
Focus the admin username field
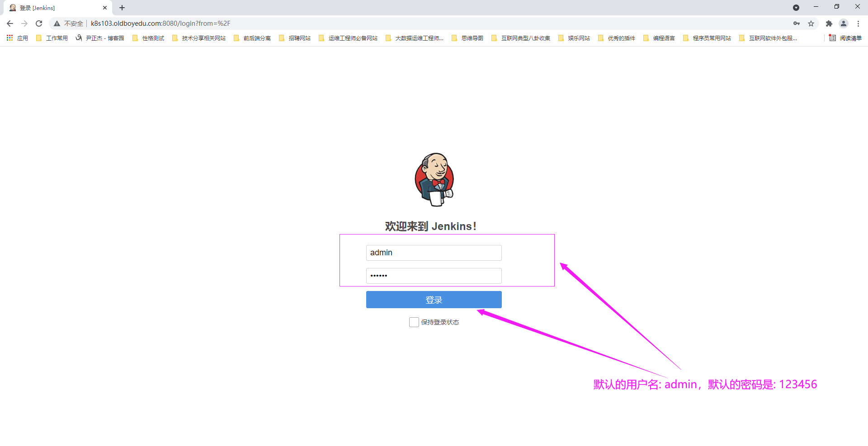click(x=434, y=253)
